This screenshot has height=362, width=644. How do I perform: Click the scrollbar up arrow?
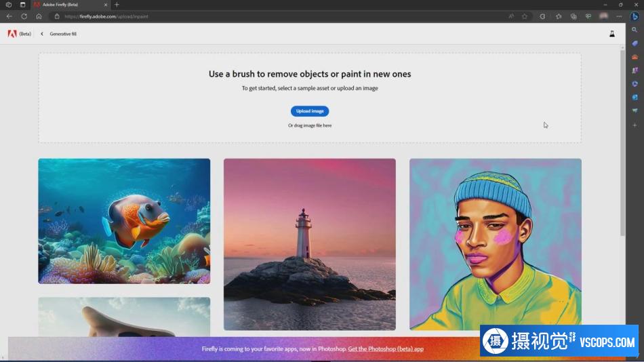622,47
